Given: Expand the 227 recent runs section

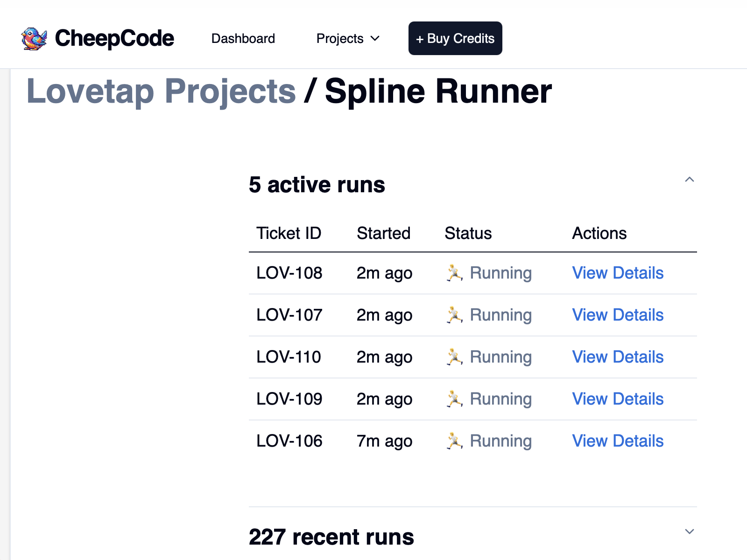Looking at the screenshot, I should 690,531.
